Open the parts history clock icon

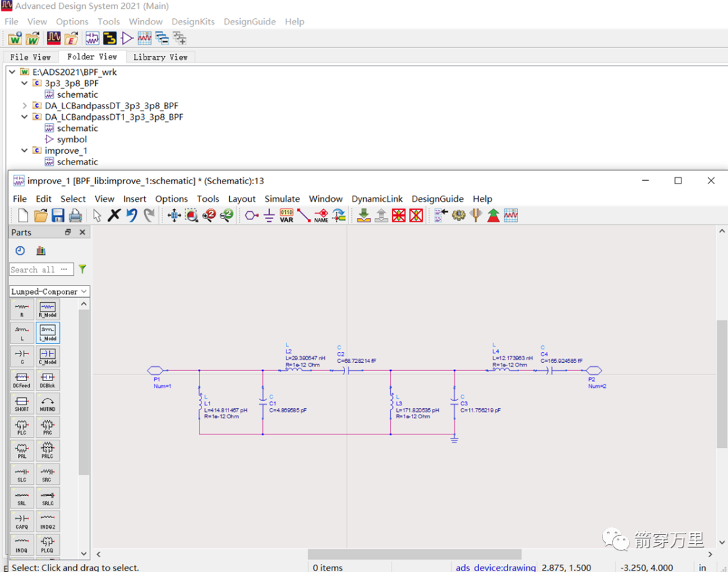click(x=20, y=251)
